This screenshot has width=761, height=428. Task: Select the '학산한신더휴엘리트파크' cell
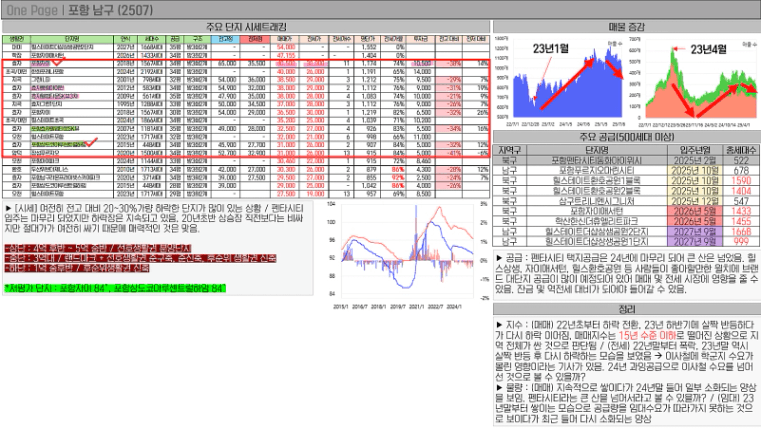click(x=596, y=221)
